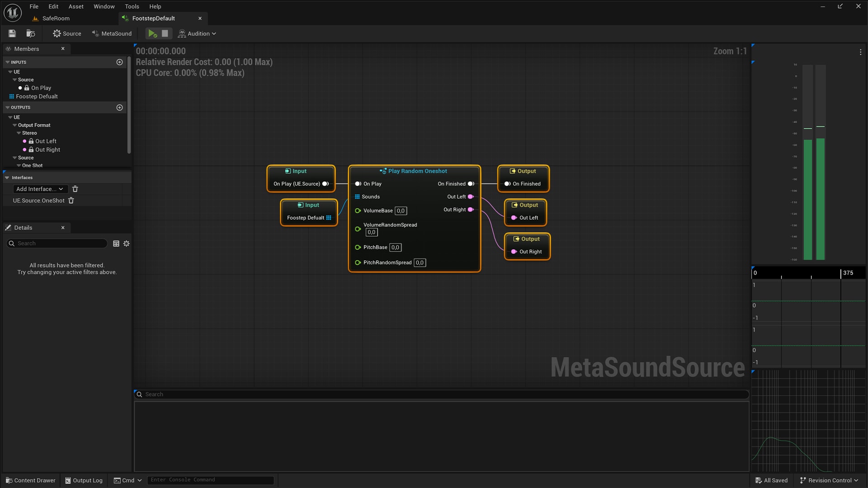Click Sounds array input pin
The height and width of the screenshot is (488, 868).
click(x=357, y=197)
